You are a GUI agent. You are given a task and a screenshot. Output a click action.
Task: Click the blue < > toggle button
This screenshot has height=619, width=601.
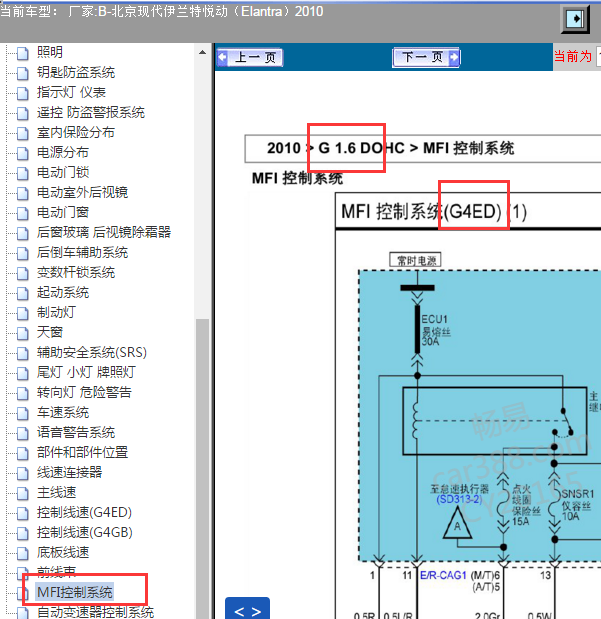pyautogui.click(x=248, y=609)
